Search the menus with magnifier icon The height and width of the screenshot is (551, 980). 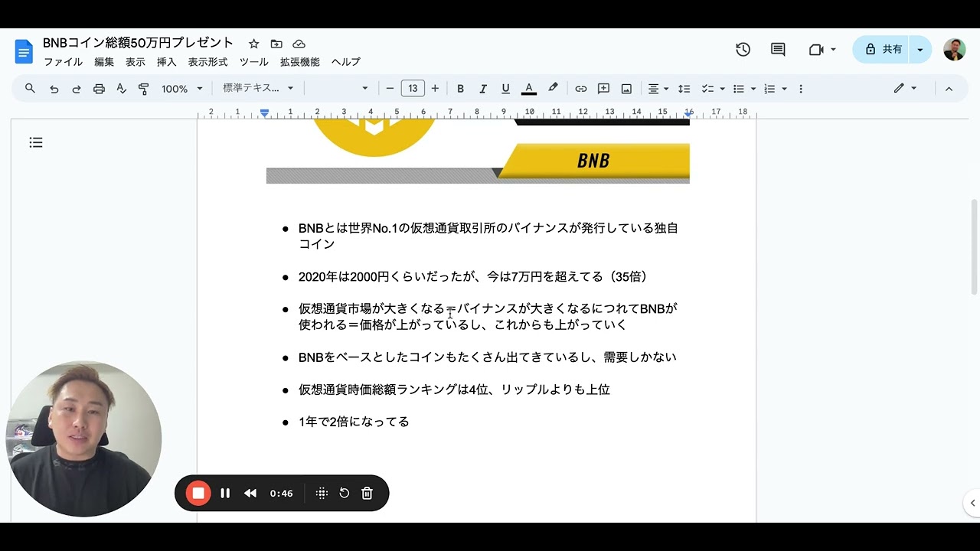(x=30, y=89)
